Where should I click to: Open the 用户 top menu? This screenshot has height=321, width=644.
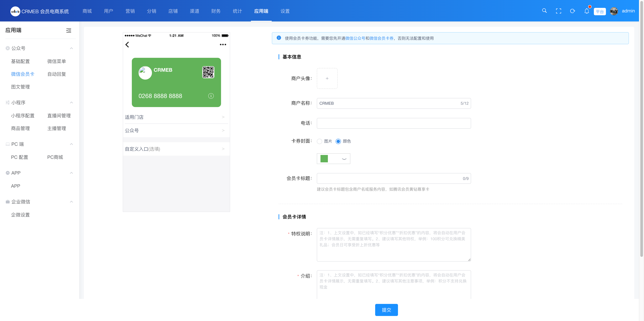[x=109, y=11]
